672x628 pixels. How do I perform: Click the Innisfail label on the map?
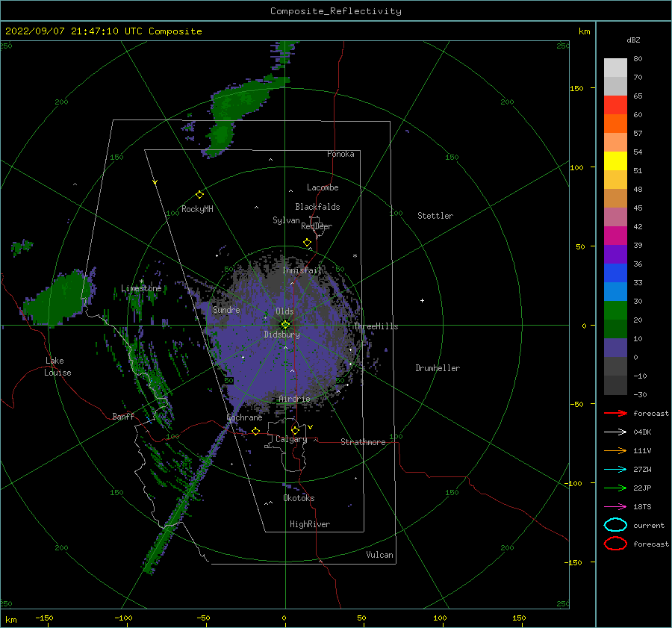tap(302, 270)
